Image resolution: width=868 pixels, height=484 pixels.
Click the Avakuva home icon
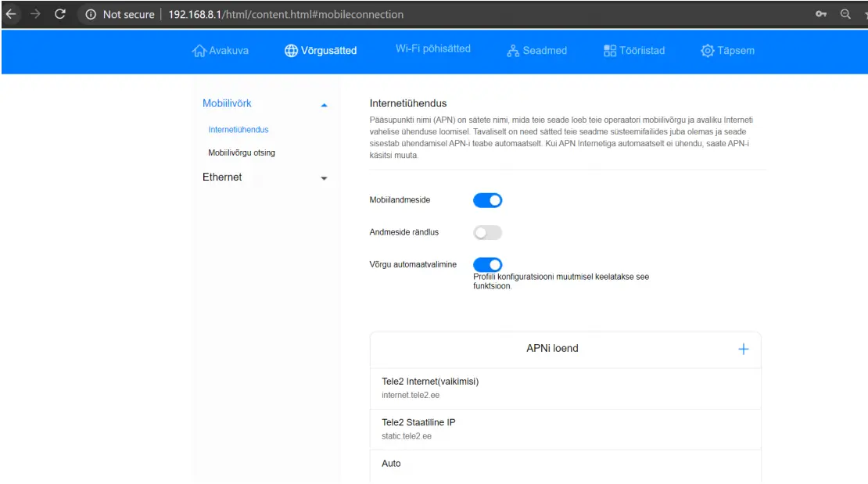point(199,50)
